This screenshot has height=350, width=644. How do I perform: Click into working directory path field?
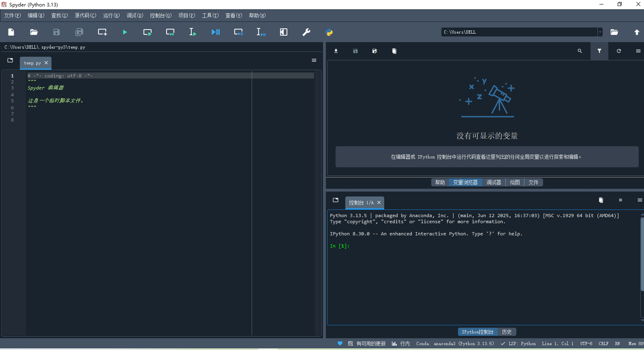point(519,32)
